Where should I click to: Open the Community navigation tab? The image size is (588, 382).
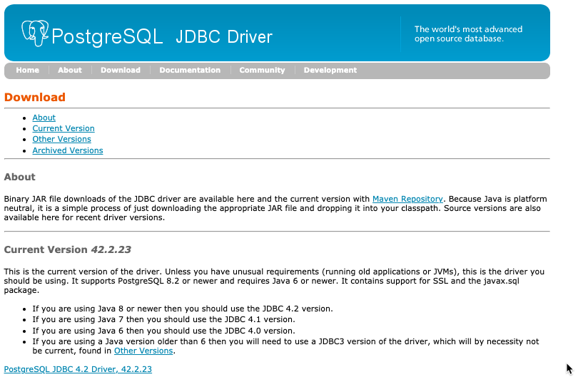point(262,70)
